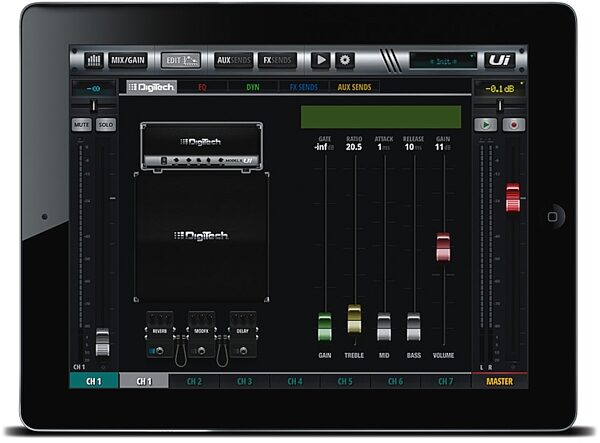Click the green master play button
600x443 pixels.
486,125
